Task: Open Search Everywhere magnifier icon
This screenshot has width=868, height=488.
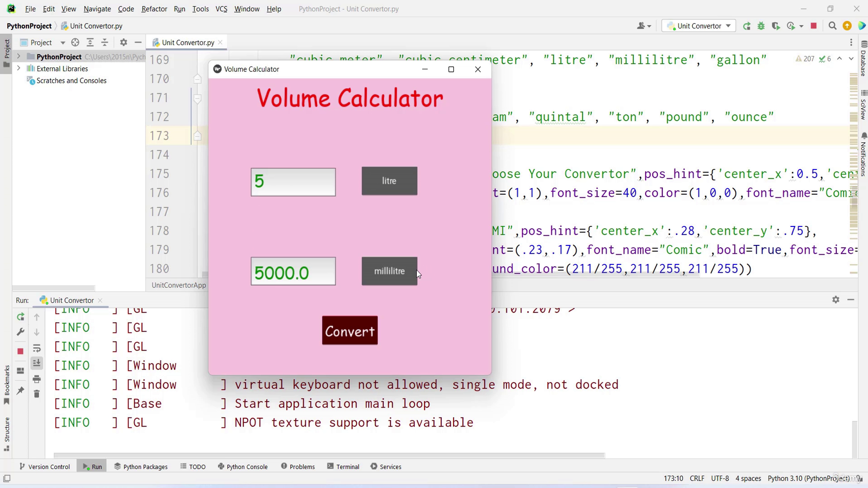Action: pos(832,26)
